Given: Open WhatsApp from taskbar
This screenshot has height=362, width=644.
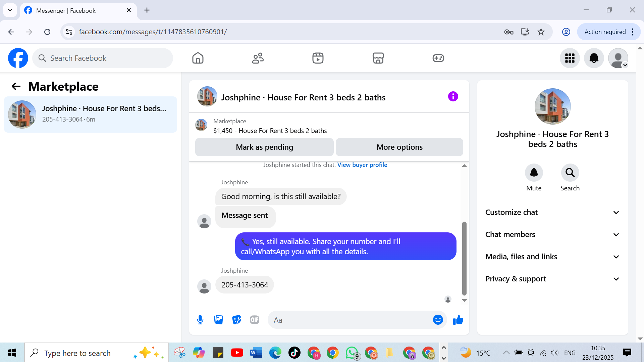Looking at the screenshot, I should (x=352, y=353).
